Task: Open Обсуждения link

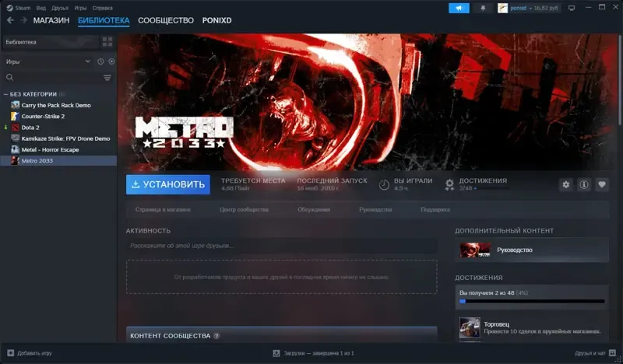Action: pos(314,209)
